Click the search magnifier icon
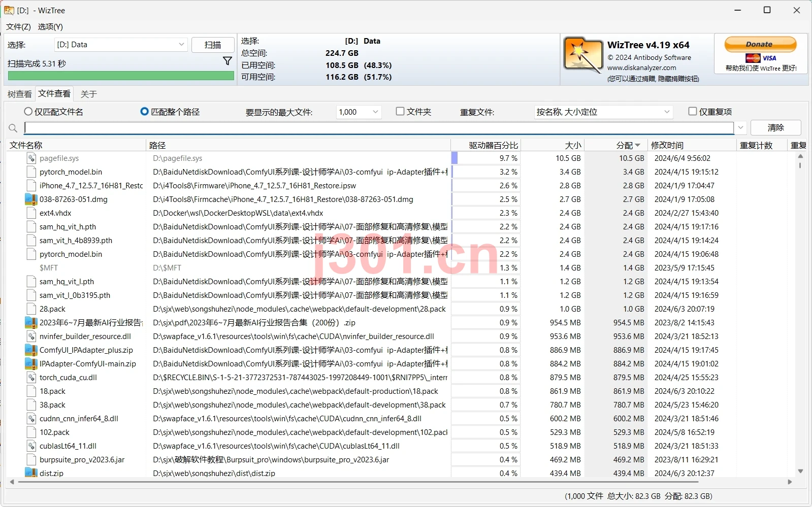Image resolution: width=812 pixels, height=507 pixels. pos(13,128)
